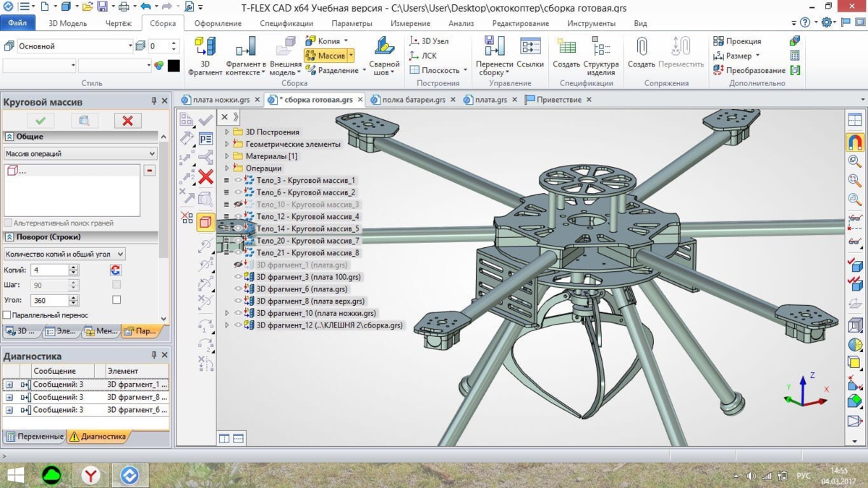Image resolution: width=868 pixels, height=488 pixels.
Task: Toggle visibility of Тело_6 - Круговой массив_2
Action: (x=238, y=192)
